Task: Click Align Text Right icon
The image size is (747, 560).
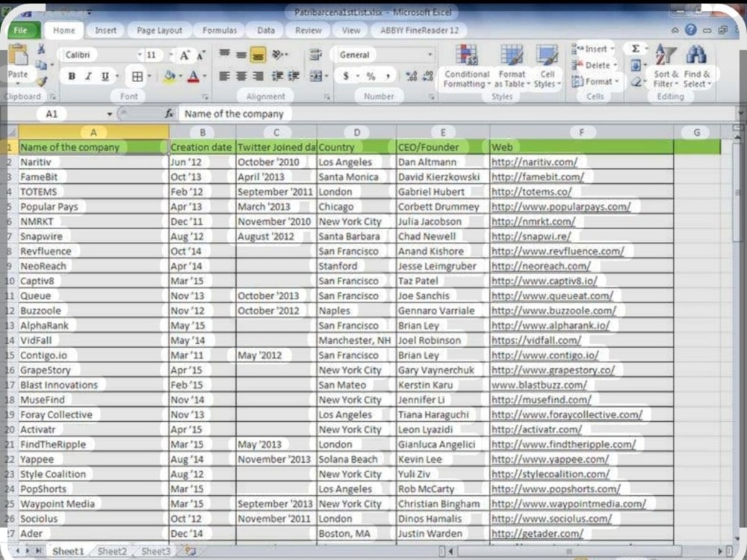Action: click(258, 75)
